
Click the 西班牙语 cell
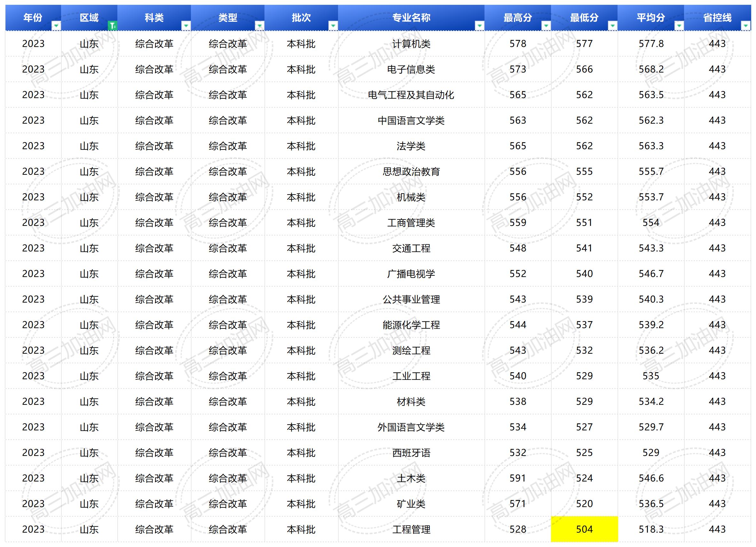pyautogui.click(x=411, y=453)
